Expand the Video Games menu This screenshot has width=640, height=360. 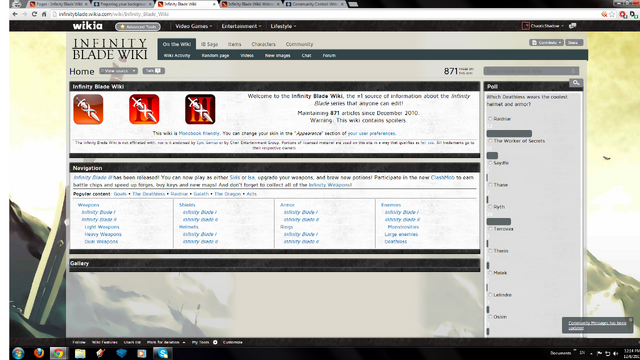[x=193, y=26]
